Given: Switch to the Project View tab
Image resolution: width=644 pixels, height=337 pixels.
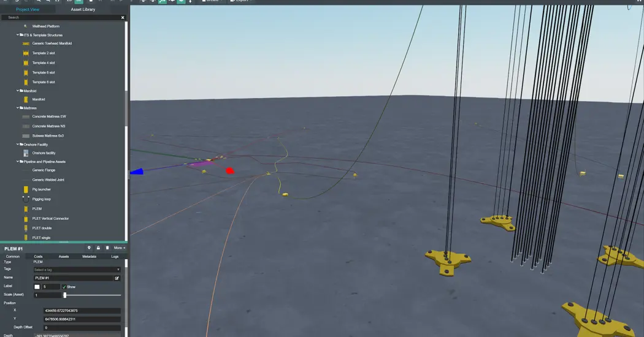Looking at the screenshot, I should tap(27, 10).
